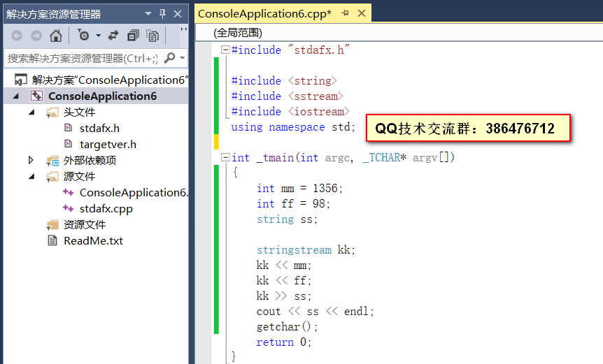Screen dimensions: 603x364
Task: Click the 外部依赖项 folder icon
Action: (x=52, y=161)
